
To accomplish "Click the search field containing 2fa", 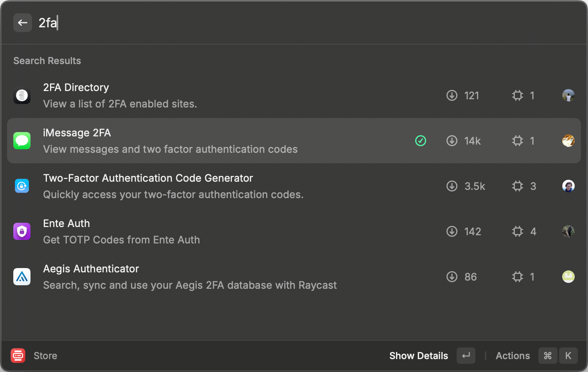I will 305,23.
